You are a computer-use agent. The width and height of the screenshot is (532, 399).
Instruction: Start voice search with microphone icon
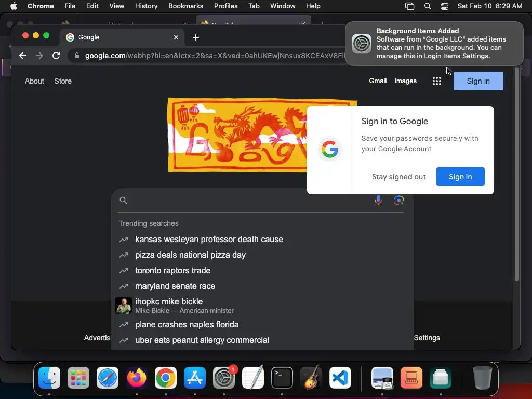click(378, 200)
